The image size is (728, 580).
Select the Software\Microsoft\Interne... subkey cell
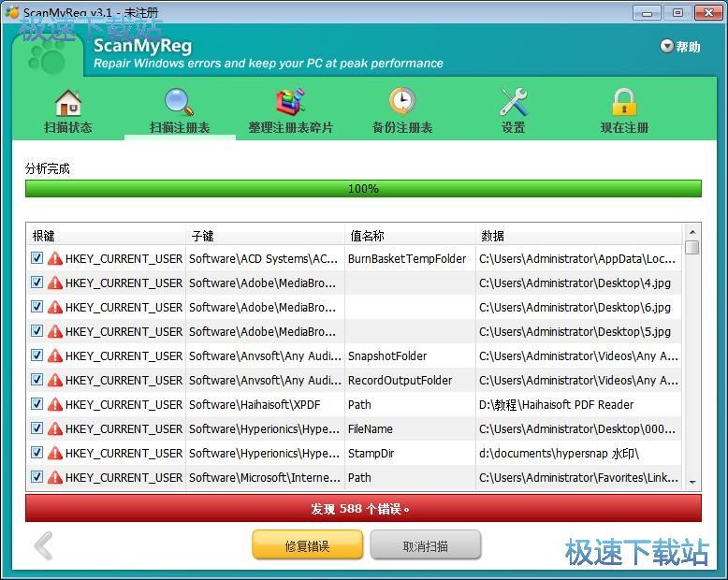click(265, 477)
